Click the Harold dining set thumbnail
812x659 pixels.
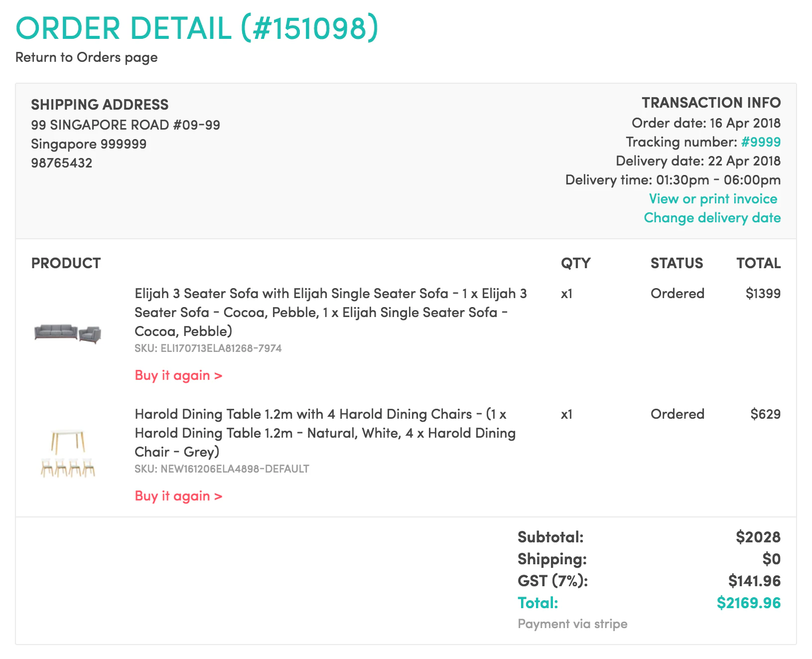(x=68, y=454)
